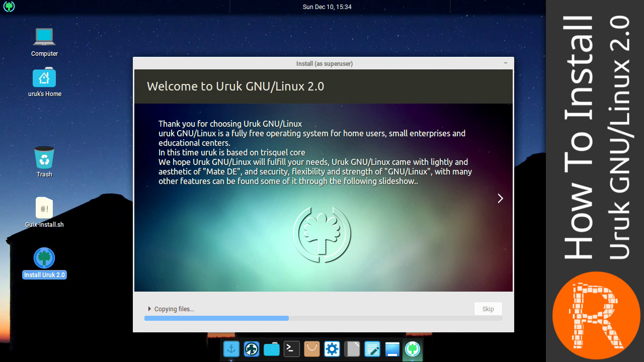Image resolution: width=644 pixels, height=362 pixels.
Task: Click the installation progress bar
Action: (x=323, y=318)
